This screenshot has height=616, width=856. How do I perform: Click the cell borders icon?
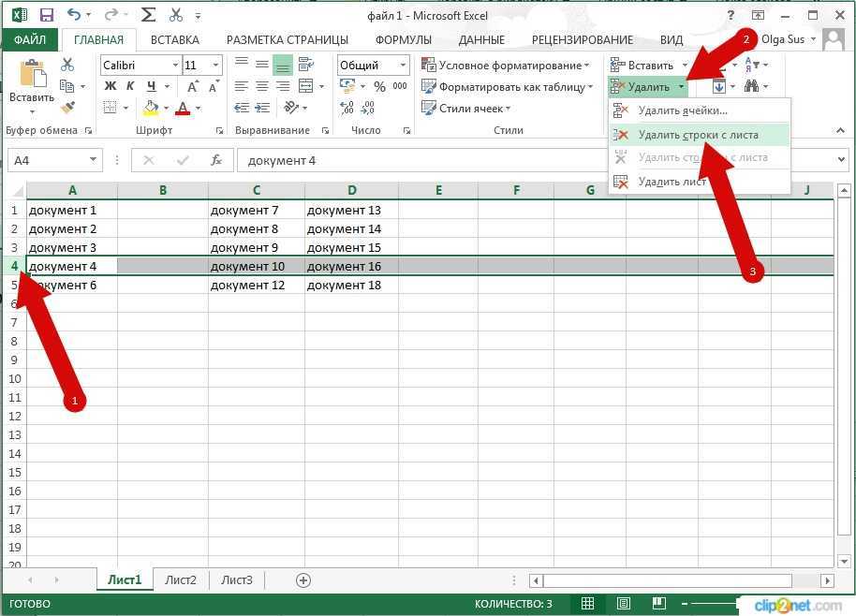pos(111,108)
